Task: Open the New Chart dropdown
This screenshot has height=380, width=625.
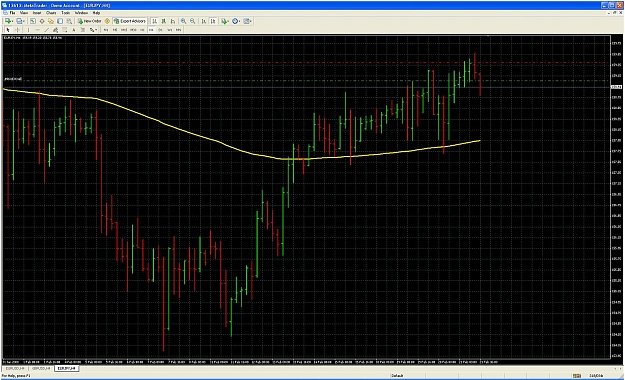Action: coord(9,21)
